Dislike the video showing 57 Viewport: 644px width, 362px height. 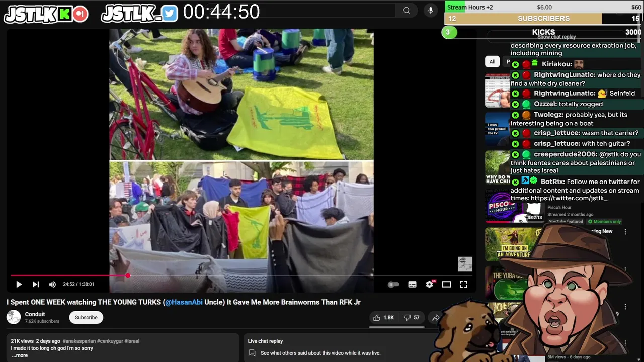coord(412,317)
